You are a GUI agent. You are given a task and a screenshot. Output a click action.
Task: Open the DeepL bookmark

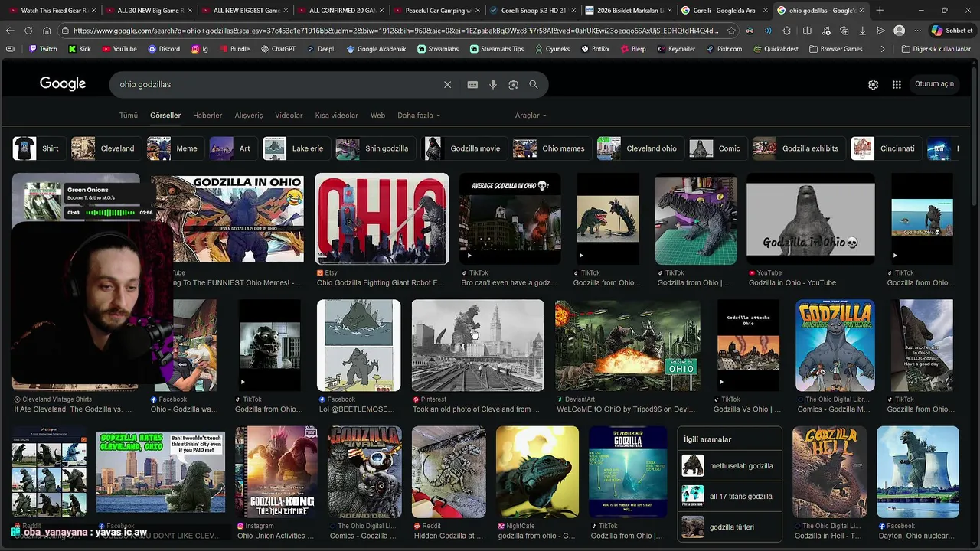tap(321, 48)
